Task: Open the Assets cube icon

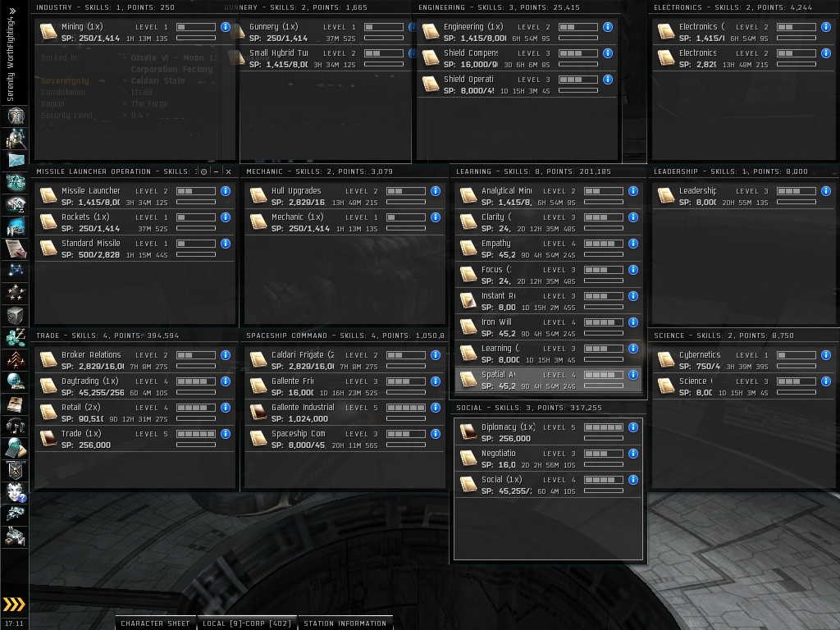Action: click(x=16, y=316)
